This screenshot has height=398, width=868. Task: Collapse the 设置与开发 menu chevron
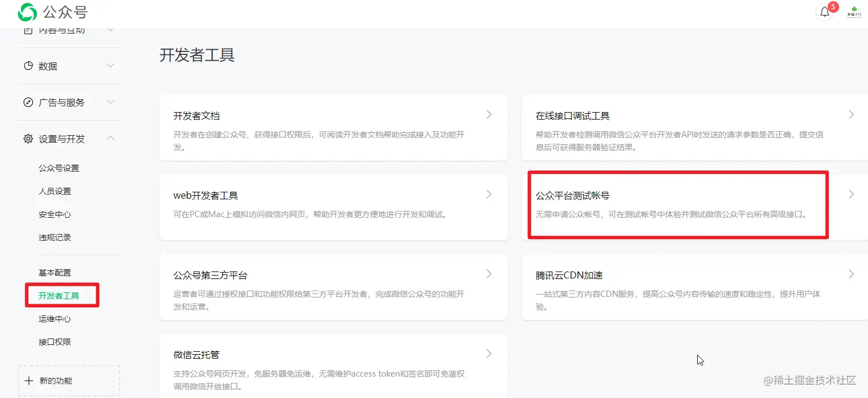pos(111,139)
